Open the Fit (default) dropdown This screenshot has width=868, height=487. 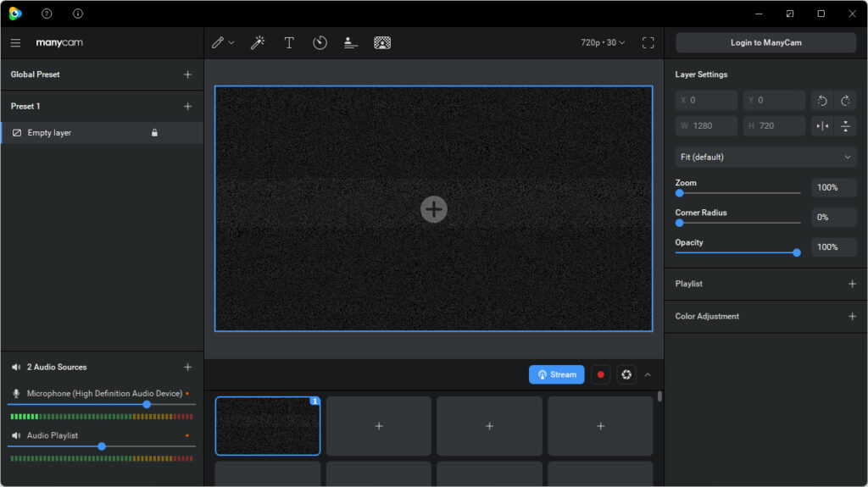(x=765, y=158)
